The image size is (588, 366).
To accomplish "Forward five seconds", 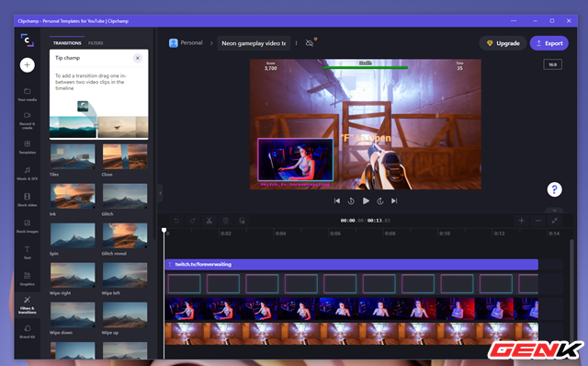I will pyautogui.click(x=380, y=201).
